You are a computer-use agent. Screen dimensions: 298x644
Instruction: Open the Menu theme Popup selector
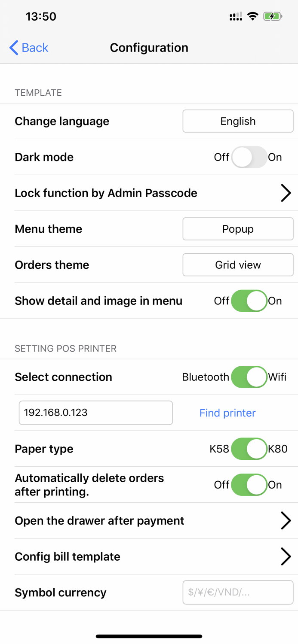237,229
